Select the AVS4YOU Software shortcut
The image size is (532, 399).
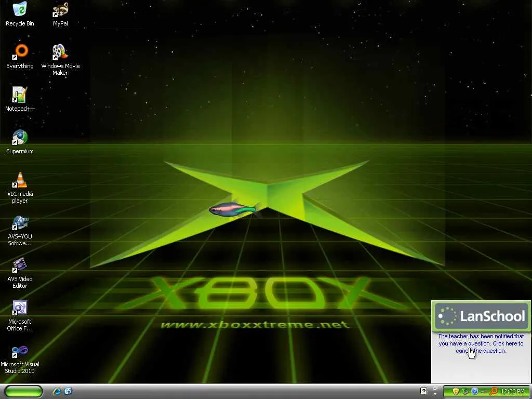[20, 230]
